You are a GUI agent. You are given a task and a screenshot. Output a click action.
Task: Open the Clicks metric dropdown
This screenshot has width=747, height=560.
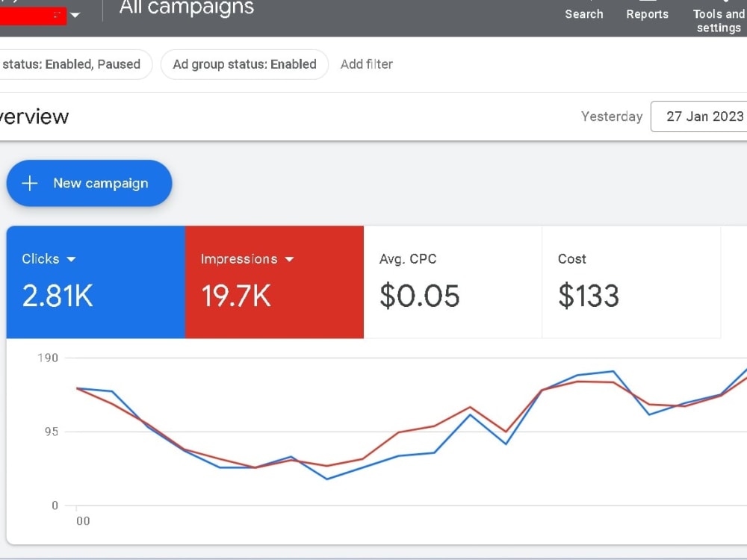(x=72, y=259)
